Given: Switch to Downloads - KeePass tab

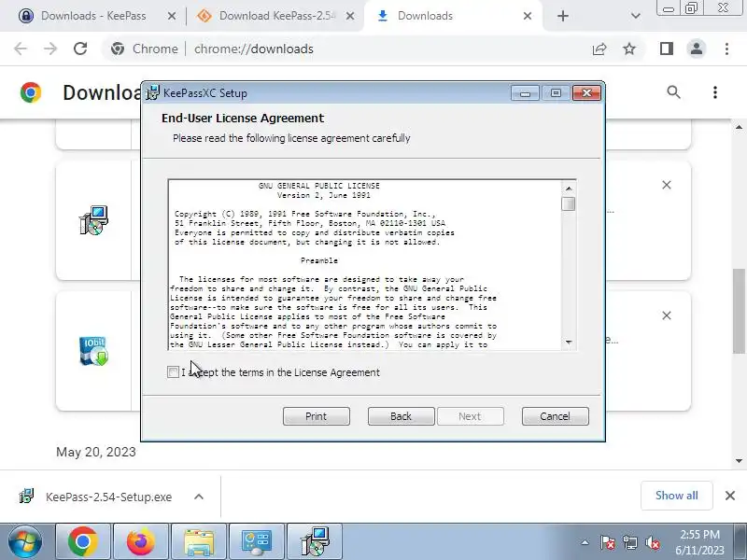Looking at the screenshot, I should 93,16.
